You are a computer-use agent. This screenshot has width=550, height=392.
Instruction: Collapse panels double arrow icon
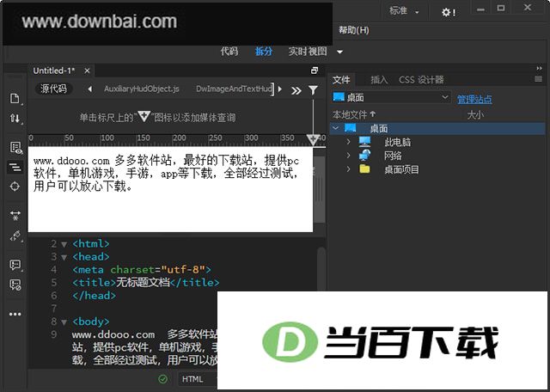point(539,68)
